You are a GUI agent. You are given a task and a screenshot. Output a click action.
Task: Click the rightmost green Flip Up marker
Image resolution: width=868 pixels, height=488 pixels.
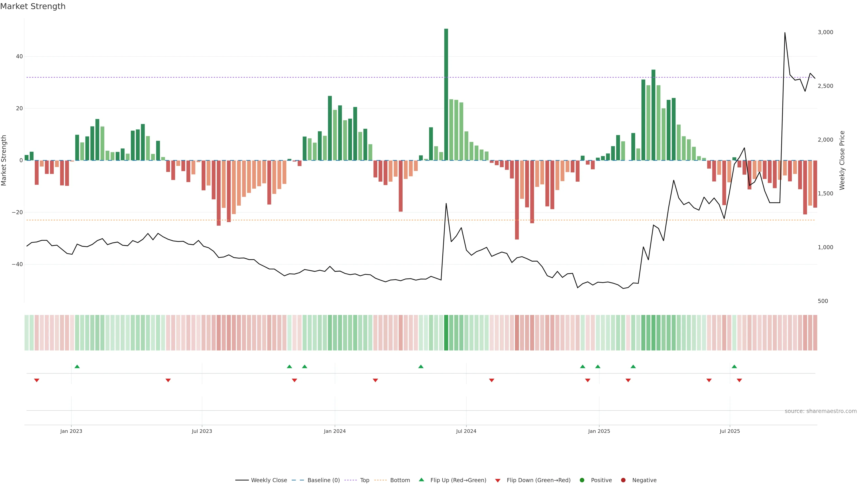click(x=734, y=366)
